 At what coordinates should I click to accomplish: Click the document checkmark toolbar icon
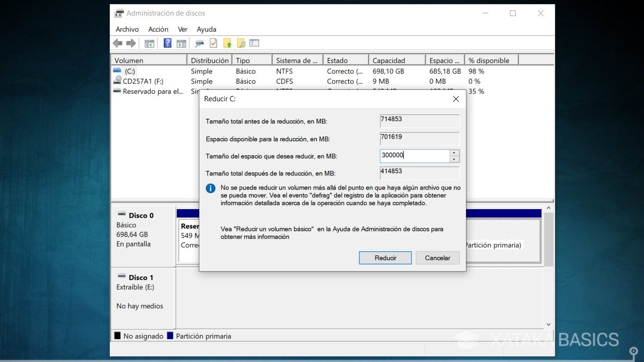213,43
